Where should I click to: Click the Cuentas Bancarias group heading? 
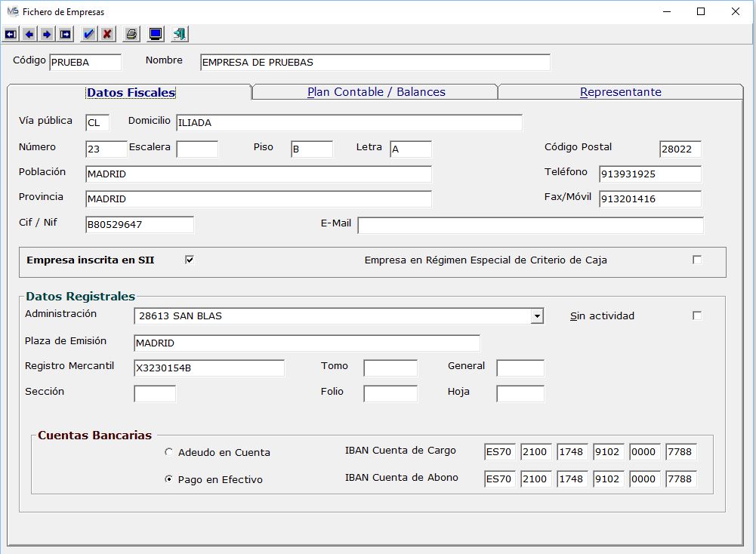(95, 436)
